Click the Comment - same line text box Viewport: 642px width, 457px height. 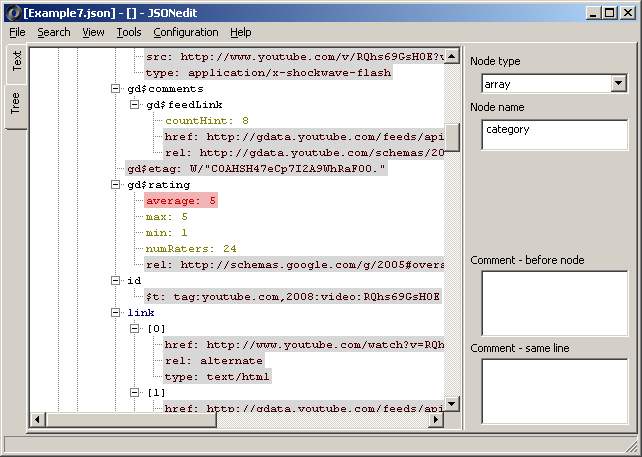[x=553, y=390]
